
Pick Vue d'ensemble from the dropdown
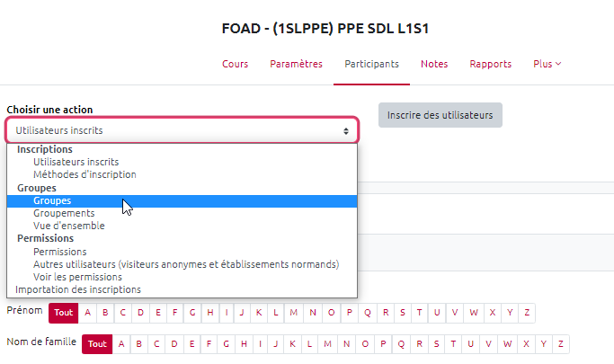pyautogui.click(x=68, y=226)
